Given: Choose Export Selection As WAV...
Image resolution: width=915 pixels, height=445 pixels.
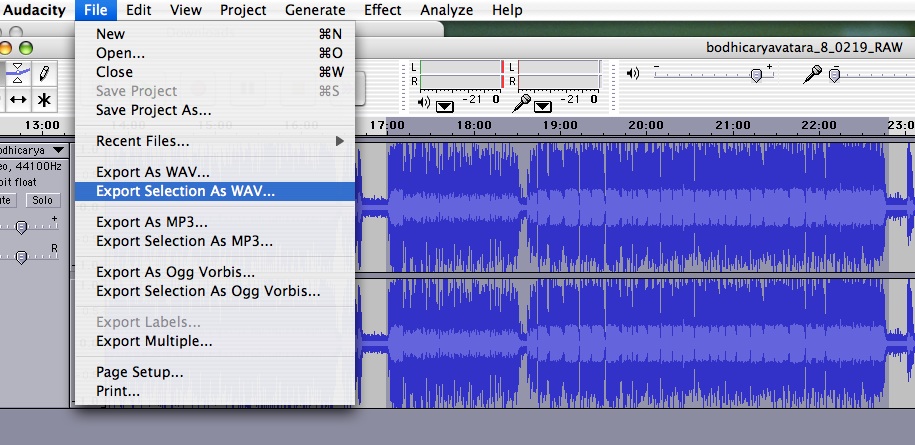Looking at the screenshot, I should (215, 191).
